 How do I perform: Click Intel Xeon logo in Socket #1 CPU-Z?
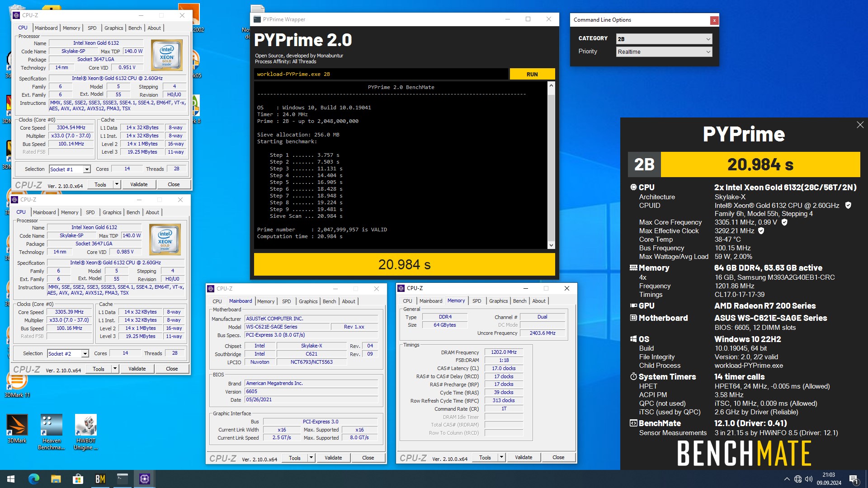pos(167,55)
